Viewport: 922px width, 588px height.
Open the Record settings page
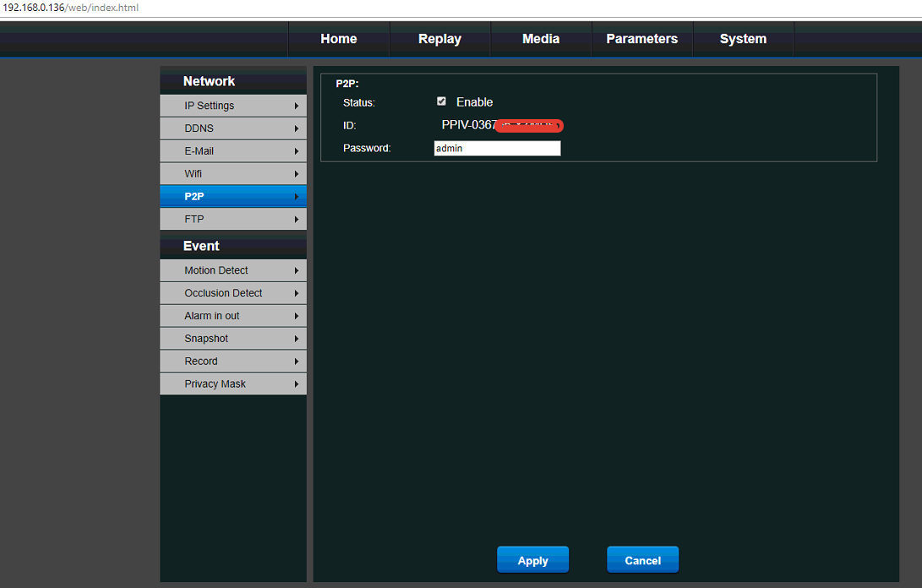point(201,362)
